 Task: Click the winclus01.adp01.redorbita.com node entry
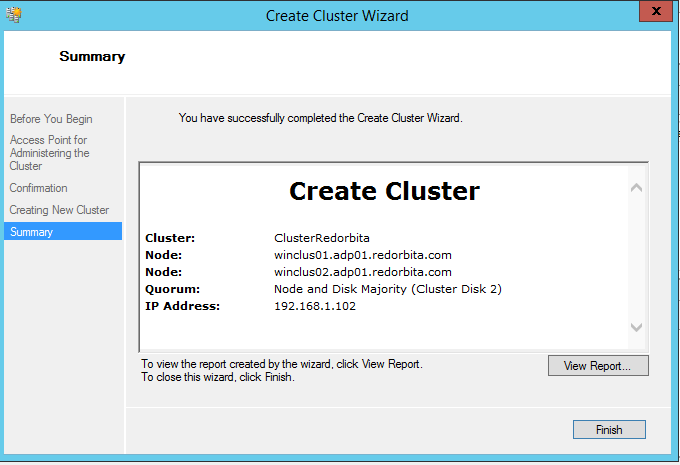[362, 255]
